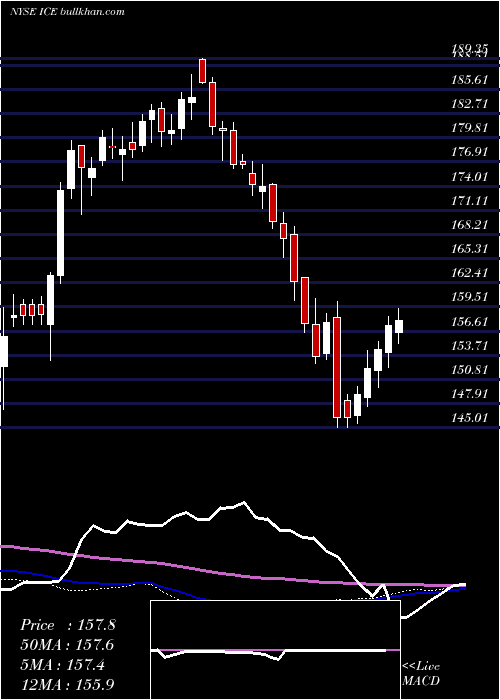Click the 165.31 price axis label
Image resolution: width=500 pixels, height=700 pixels.
[x=470, y=249]
